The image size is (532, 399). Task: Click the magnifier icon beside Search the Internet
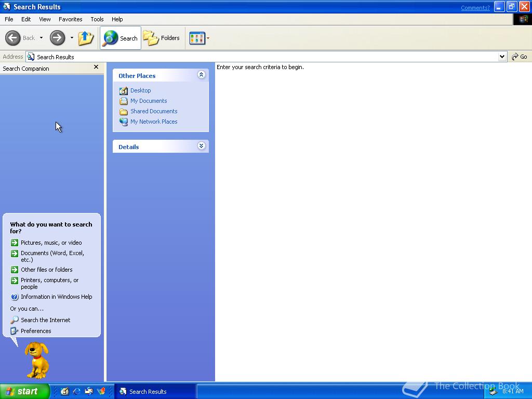coord(14,320)
